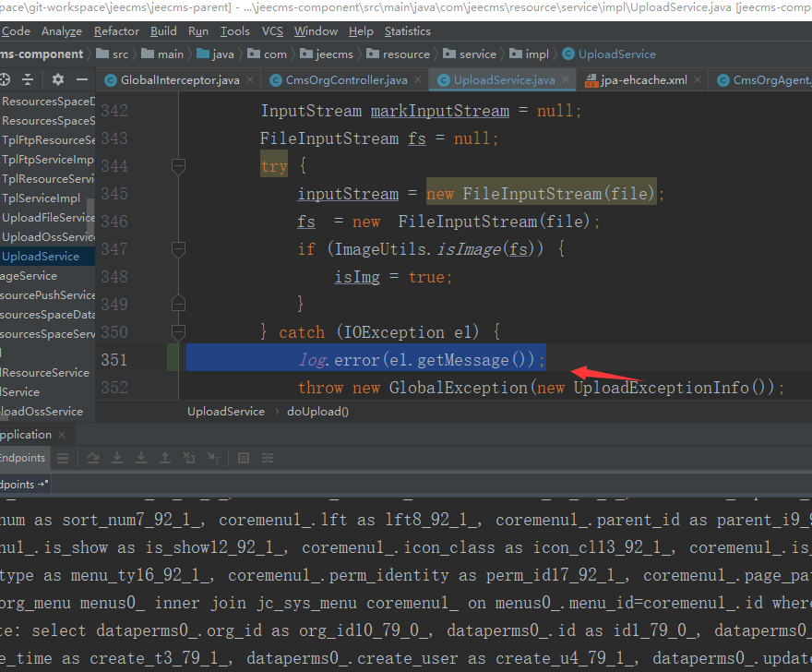Switch to the CmsOrgController.java tab
This screenshot has width=812, height=672.
tap(346, 80)
